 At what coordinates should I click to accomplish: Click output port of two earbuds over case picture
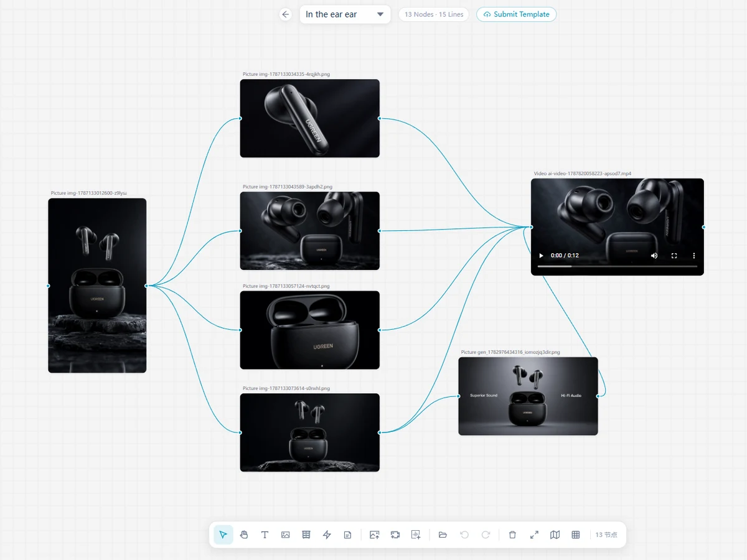pyautogui.click(x=380, y=231)
